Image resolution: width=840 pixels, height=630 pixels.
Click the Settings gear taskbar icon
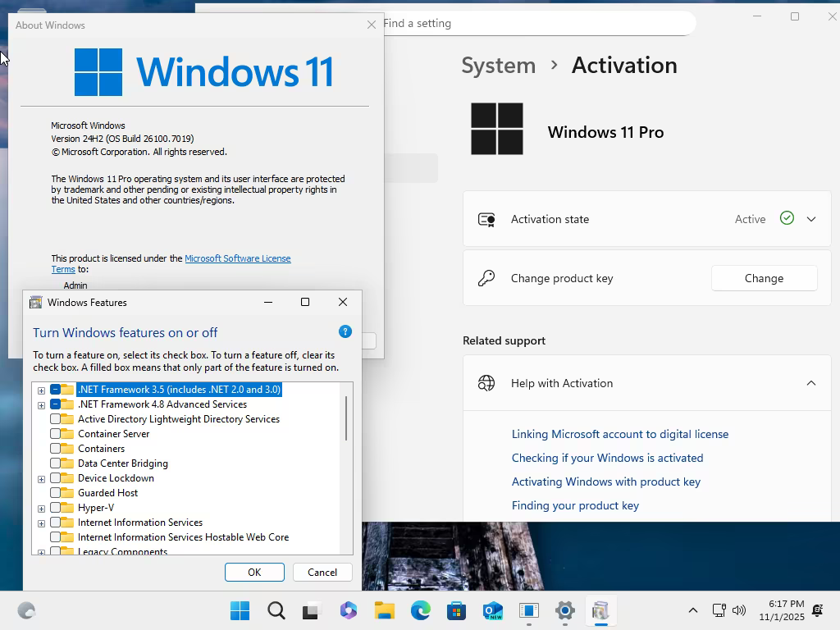[x=564, y=610]
